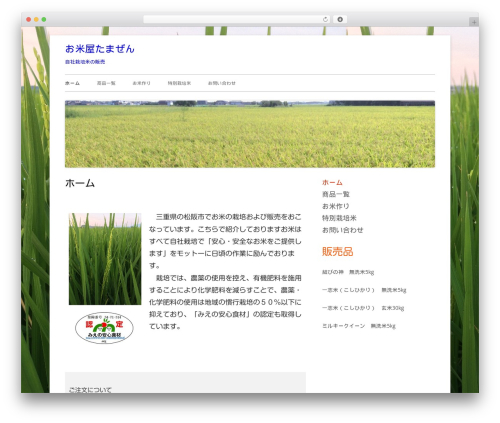Click the rice plant photo thumbnail
The image size is (500, 423).
tap(105, 259)
